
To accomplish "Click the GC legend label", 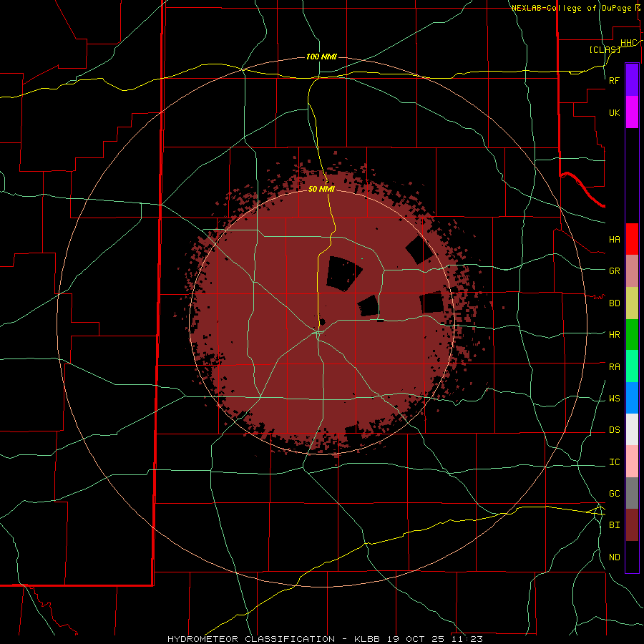I will pos(615,494).
